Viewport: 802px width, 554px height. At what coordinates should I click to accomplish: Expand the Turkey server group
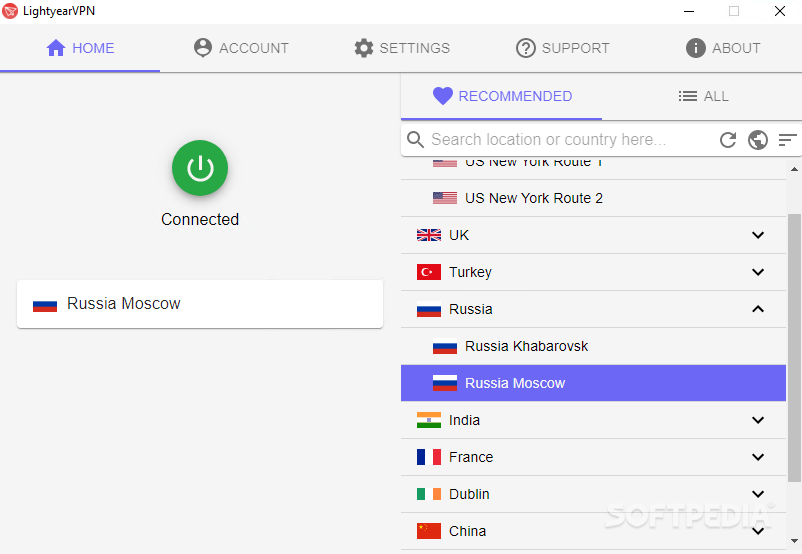click(593, 272)
